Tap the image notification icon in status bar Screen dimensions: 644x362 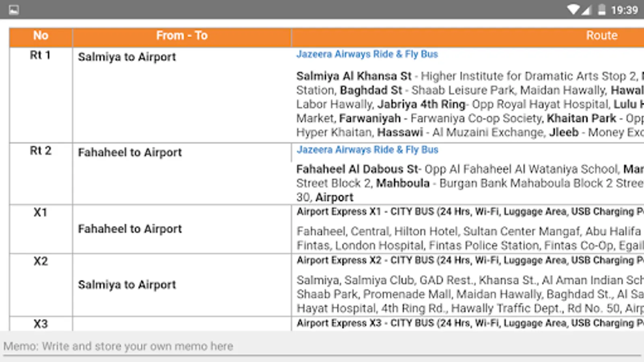point(14,10)
